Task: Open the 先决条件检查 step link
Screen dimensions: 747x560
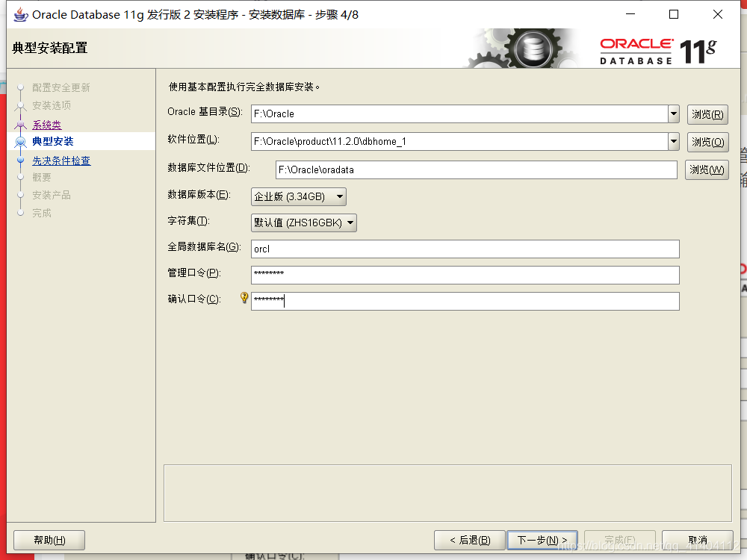Action: pos(61,161)
